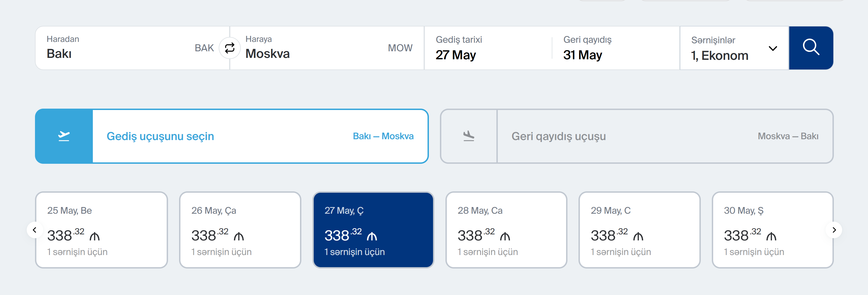Click the magnifier search button
Viewport: 868px width, 295px height.
click(810, 48)
